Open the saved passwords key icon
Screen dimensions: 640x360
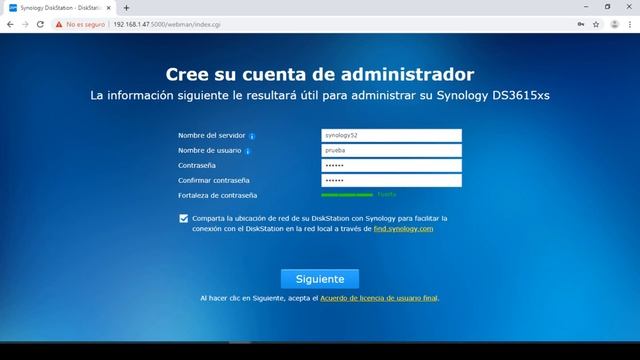[580, 24]
